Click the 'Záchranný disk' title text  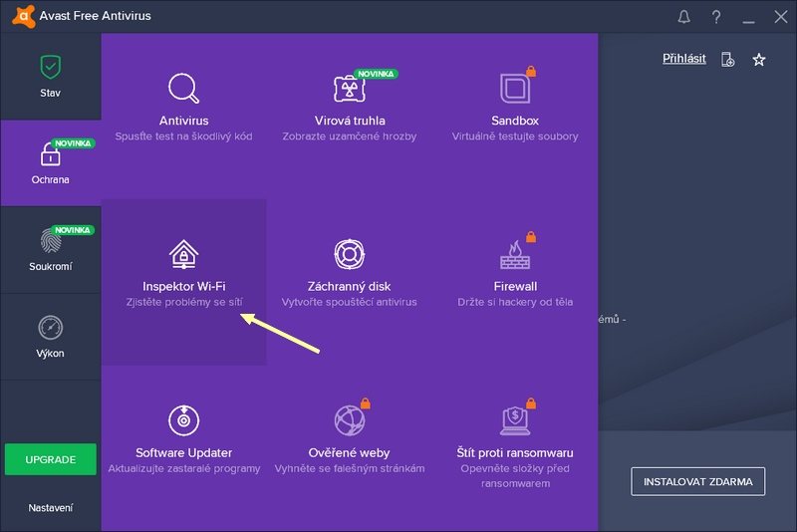350,287
